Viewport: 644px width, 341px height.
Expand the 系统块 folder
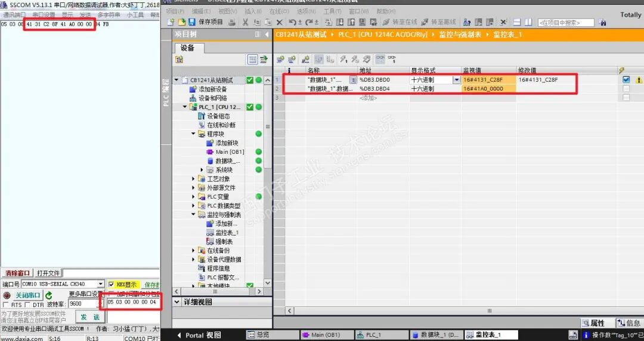tap(202, 170)
